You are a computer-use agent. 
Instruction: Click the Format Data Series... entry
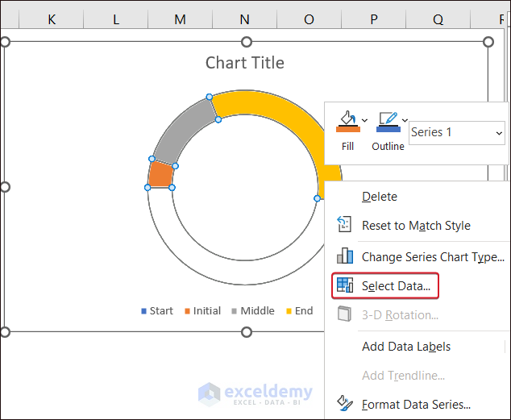point(416,405)
